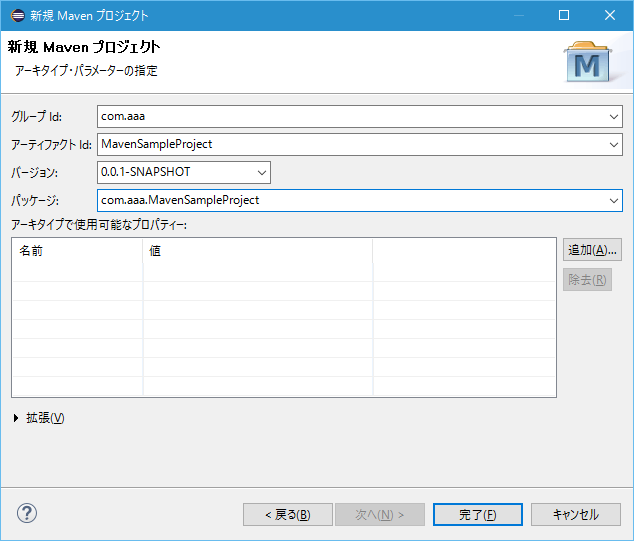Finish the wizard with 完了(F)

pos(478,515)
